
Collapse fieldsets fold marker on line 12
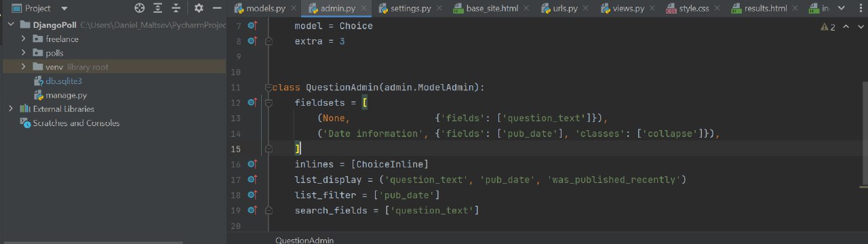point(269,102)
